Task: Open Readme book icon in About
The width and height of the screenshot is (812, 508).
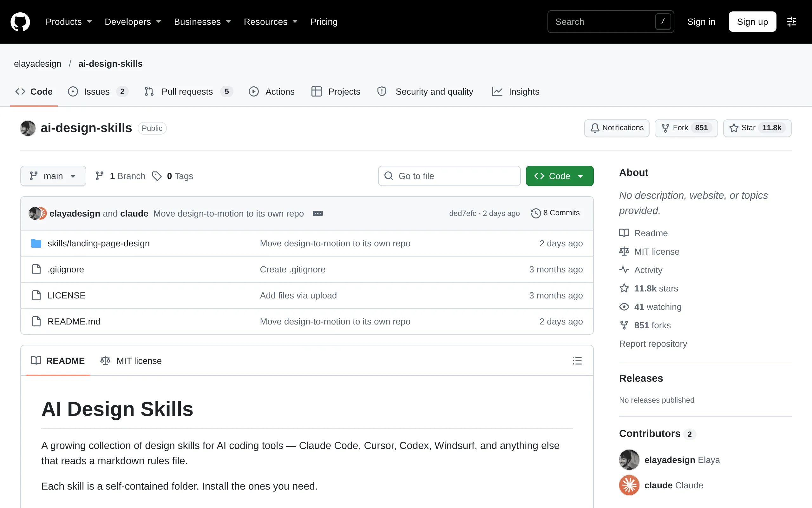Action: click(x=624, y=233)
